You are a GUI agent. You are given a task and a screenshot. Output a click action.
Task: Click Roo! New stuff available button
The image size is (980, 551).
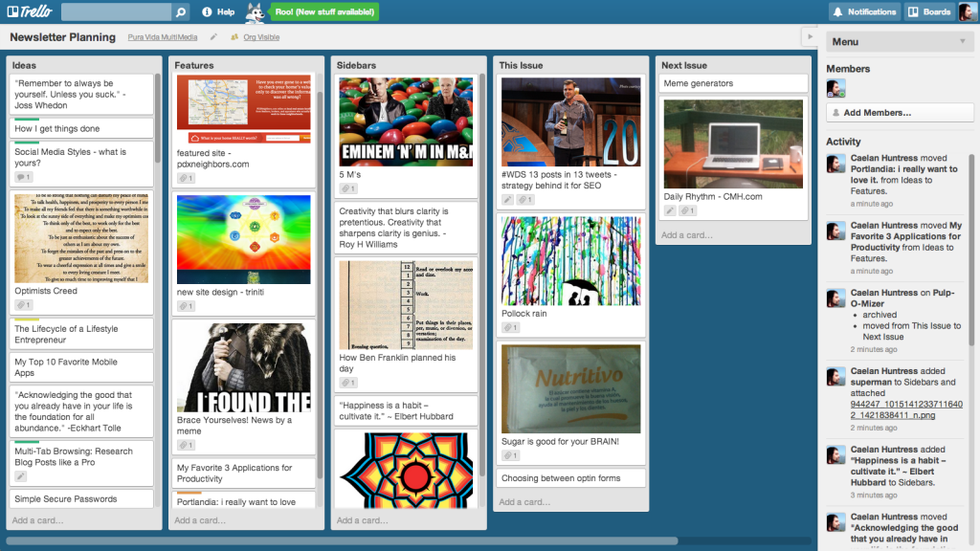click(324, 11)
